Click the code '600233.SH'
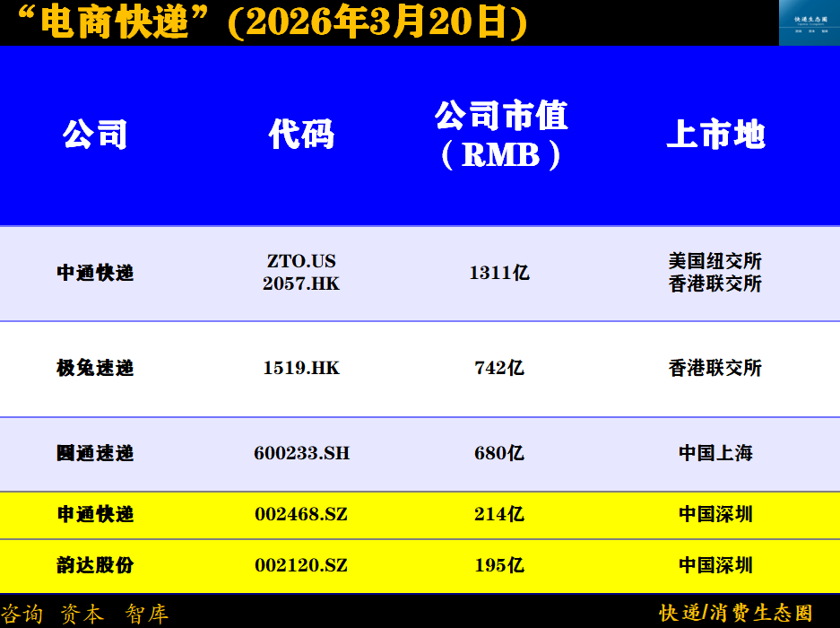 click(301, 453)
